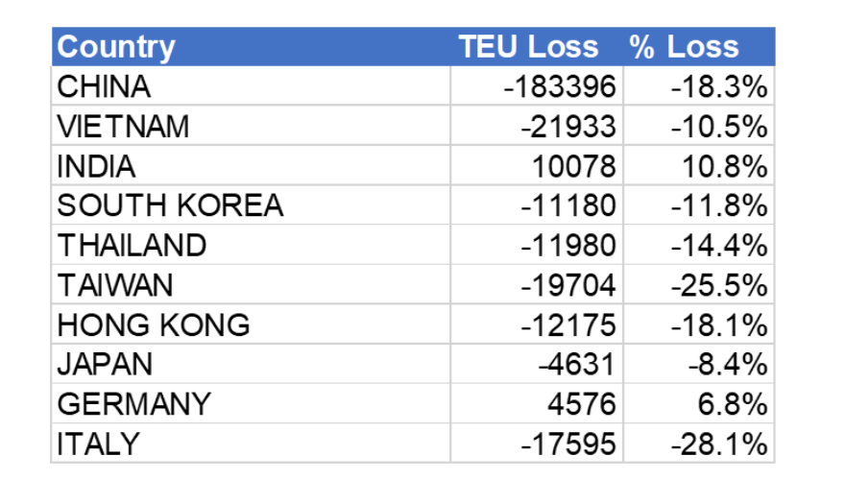The height and width of the screenshot is (504, 845).
Task: Select Hong Kong's -18.1% cell
Action: [x=719, y=325]
